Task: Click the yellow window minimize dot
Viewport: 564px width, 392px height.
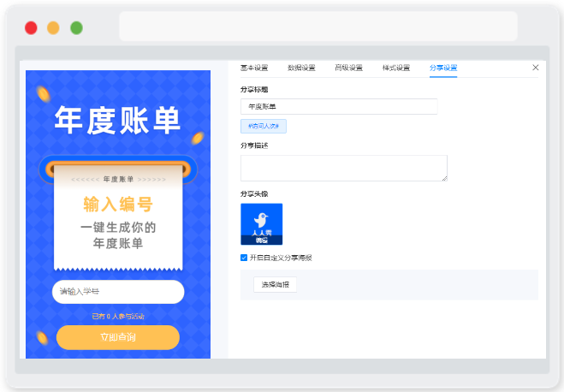Action: point(53,28)
